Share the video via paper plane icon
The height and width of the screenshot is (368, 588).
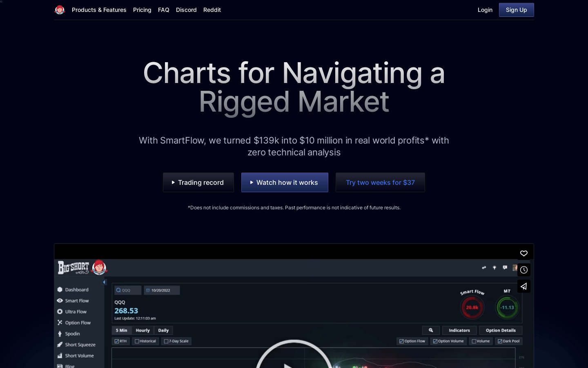pyautogui.click(x=524, y=286)
